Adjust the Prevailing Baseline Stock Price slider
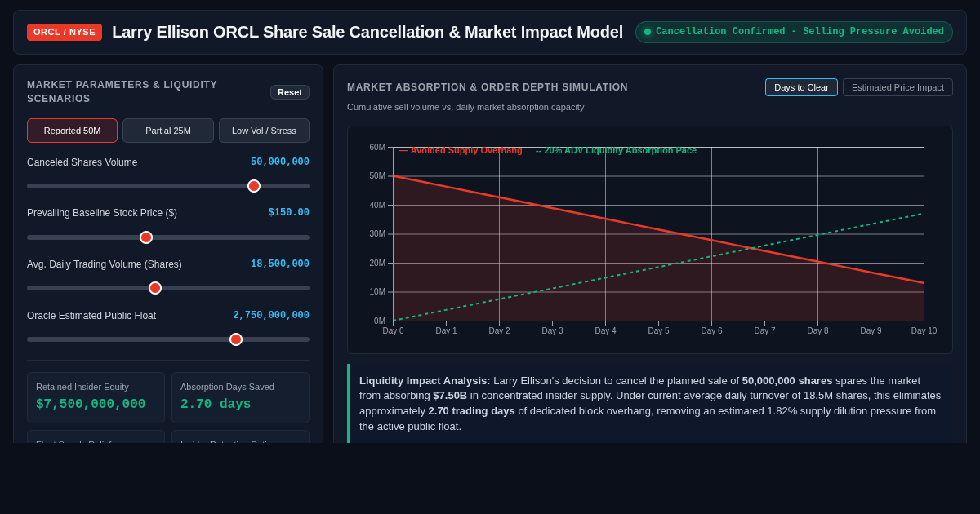This screenshot has height=514, width=980. tap(168, 237)
